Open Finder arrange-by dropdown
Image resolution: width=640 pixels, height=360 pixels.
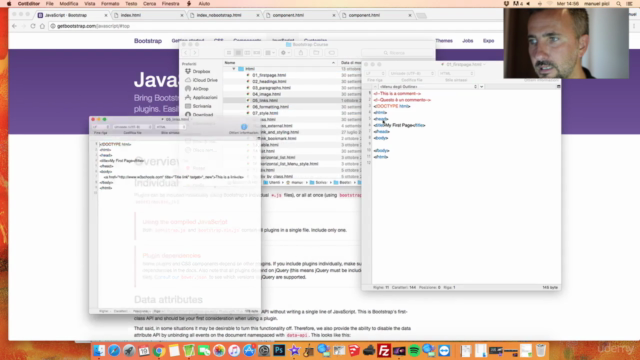(x=270, y=53)
